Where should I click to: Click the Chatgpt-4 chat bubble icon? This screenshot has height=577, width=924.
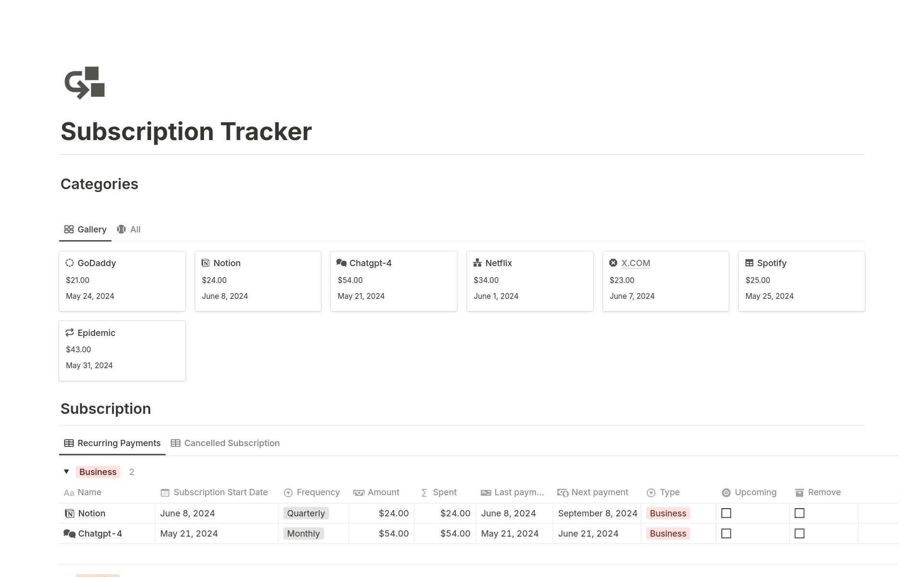[342, 263]
